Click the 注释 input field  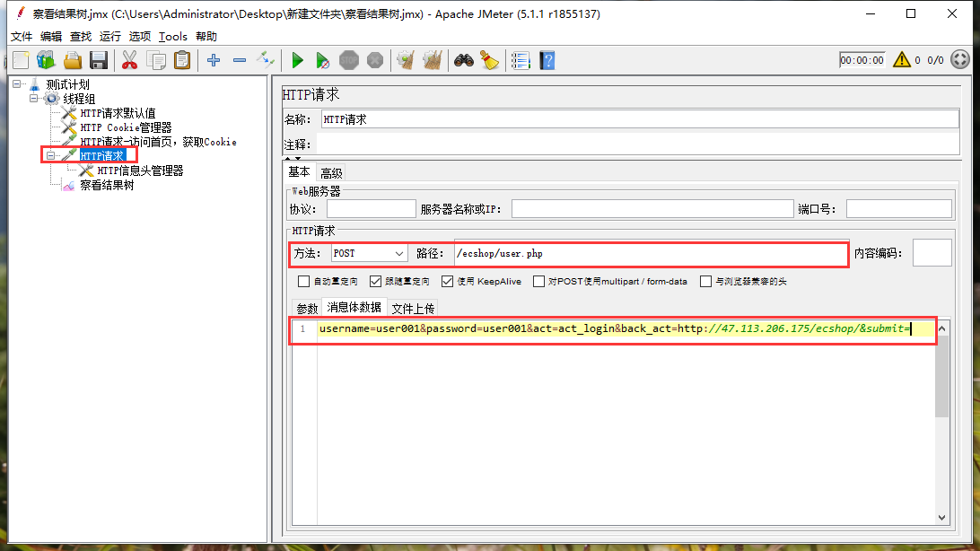(637, 144)
